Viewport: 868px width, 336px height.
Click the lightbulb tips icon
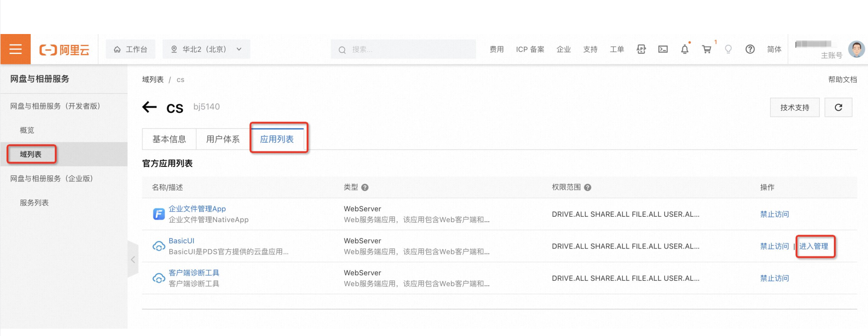pyautogui.click(x=728, y=49)
